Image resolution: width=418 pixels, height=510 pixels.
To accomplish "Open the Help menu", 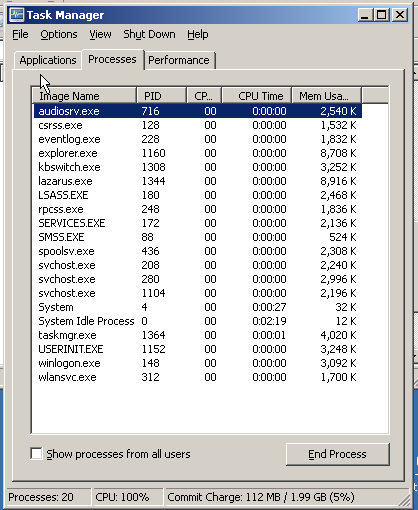I will click(197, 34).
